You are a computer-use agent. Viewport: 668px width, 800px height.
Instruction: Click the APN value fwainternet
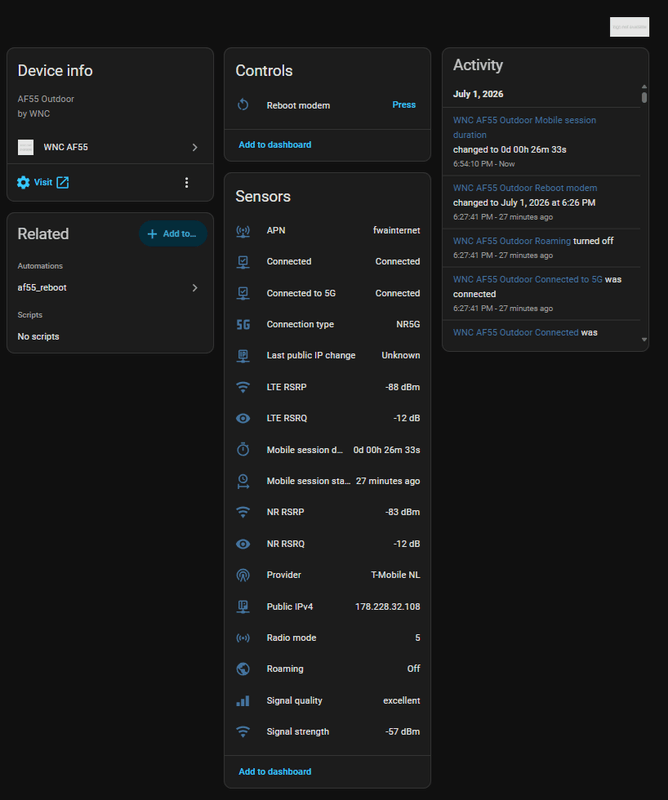pyautogui.click(x=397, y=231)
